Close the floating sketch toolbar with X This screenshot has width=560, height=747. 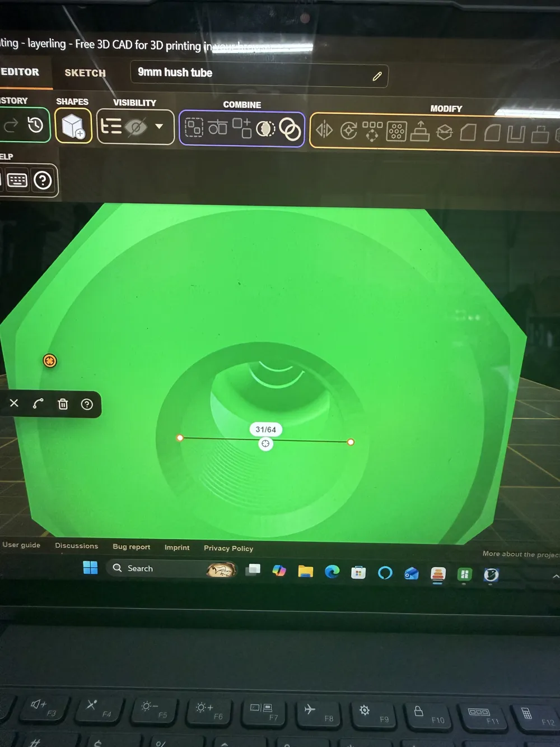14,403
